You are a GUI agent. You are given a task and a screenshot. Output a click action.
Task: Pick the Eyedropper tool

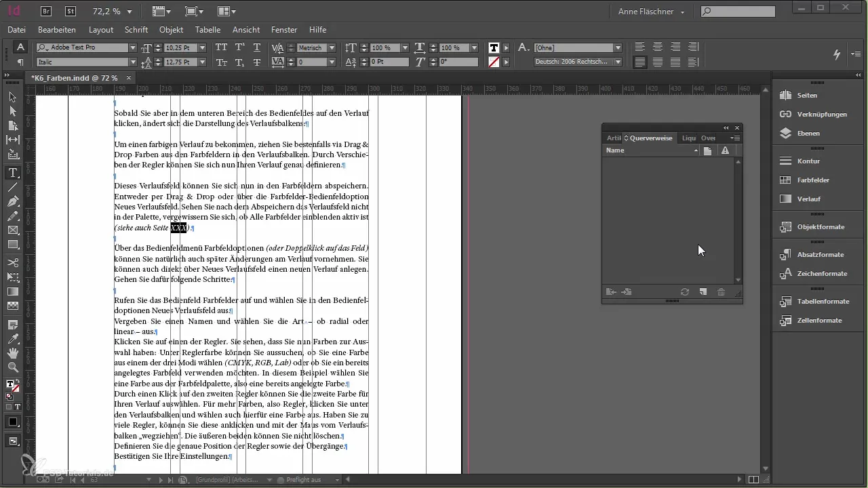[13, 339]
